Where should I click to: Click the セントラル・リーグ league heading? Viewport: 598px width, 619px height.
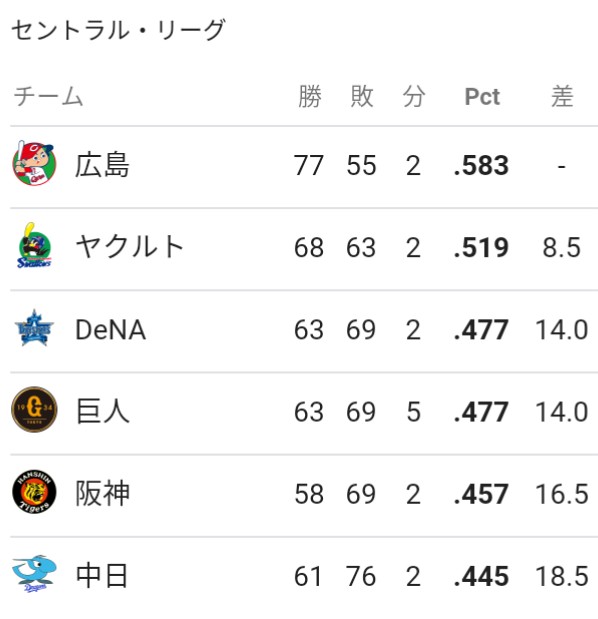pyautogui.click(x=118, y=30)
